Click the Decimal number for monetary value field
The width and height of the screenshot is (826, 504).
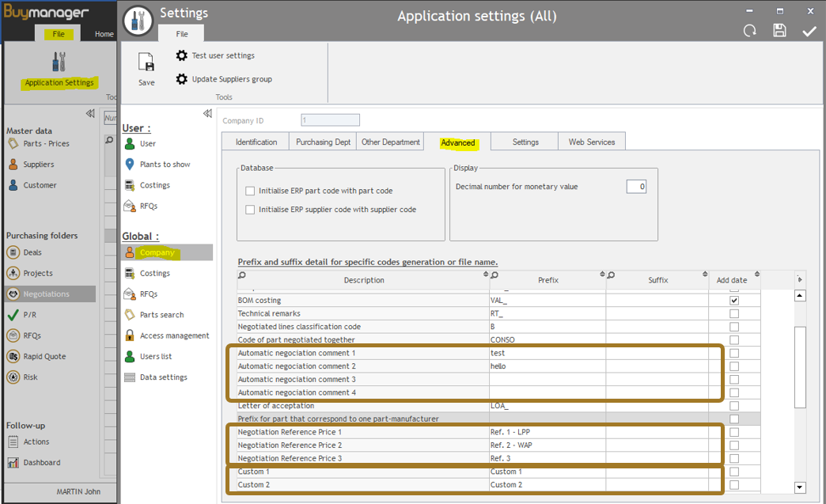(636, 187)
